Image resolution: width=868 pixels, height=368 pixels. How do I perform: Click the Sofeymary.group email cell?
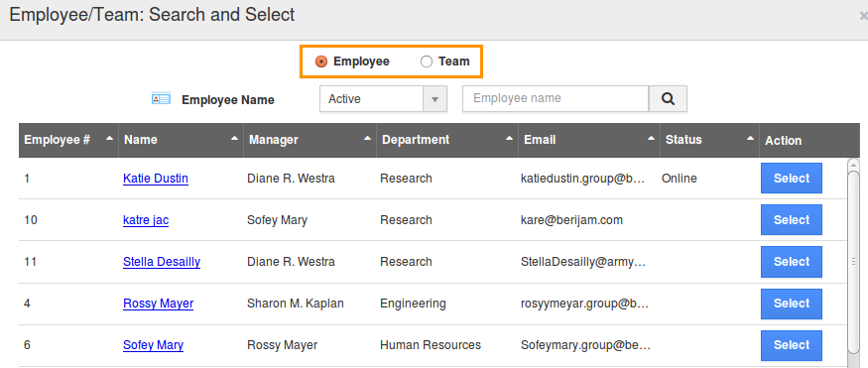585,345
